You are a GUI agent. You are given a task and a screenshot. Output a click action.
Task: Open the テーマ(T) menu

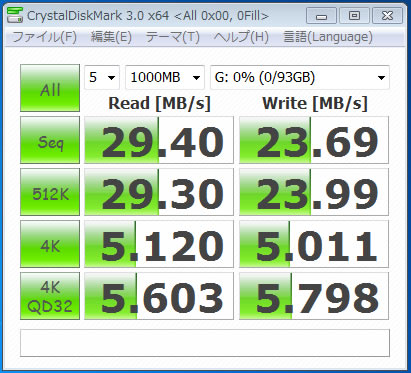(x=173, y=37)
